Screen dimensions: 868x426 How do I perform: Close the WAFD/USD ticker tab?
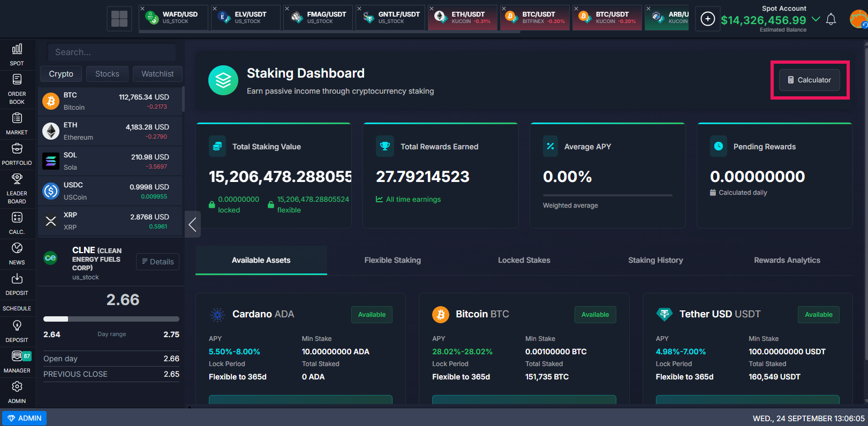click(142, 9)
